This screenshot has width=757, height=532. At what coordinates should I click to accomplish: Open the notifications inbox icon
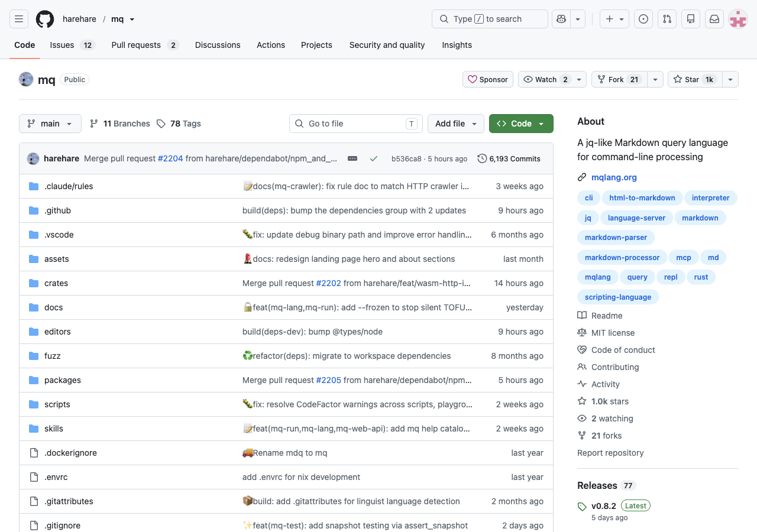714,19
